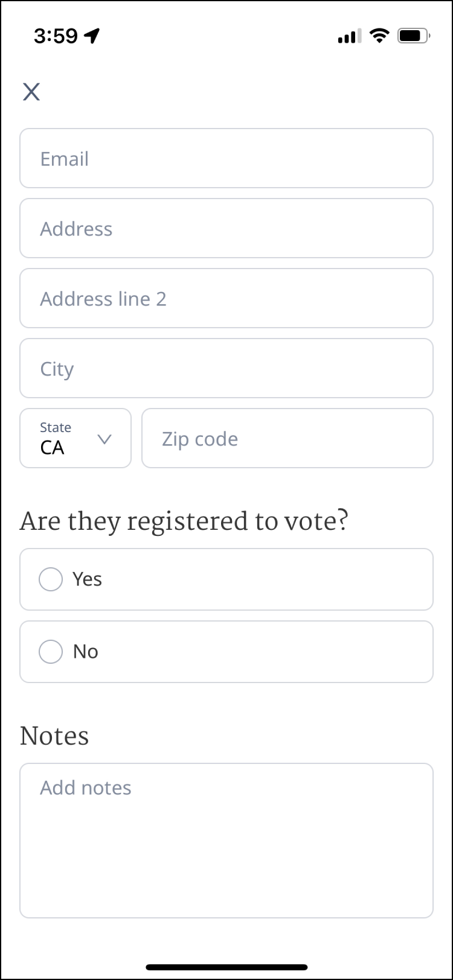Expand the State dropdown chevron arrow

[x=104, y=439]
